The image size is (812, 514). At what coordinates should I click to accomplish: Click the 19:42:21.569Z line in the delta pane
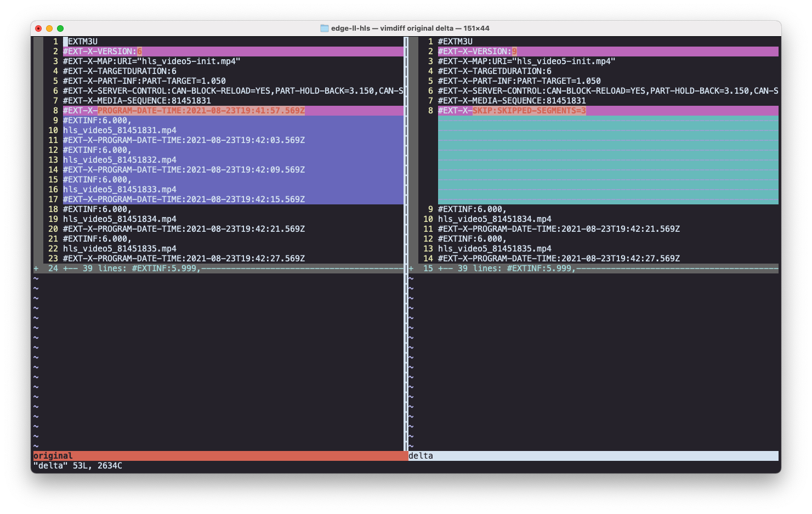click(x=559, y=229)
